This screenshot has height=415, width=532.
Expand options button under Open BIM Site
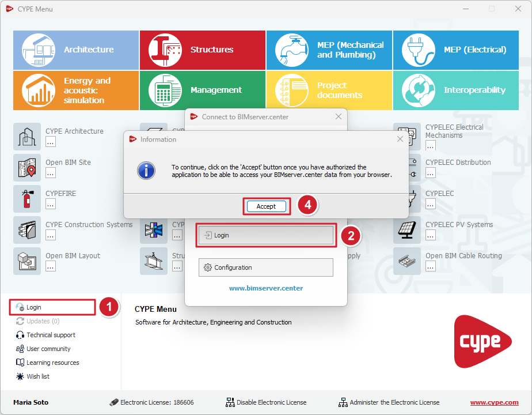point(51,173)
